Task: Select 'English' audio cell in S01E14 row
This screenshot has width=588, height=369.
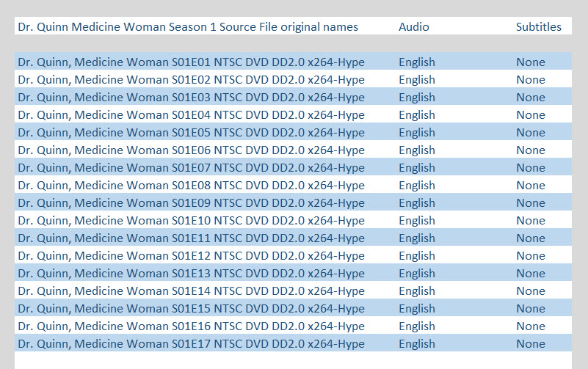Action: click(417, 291)
